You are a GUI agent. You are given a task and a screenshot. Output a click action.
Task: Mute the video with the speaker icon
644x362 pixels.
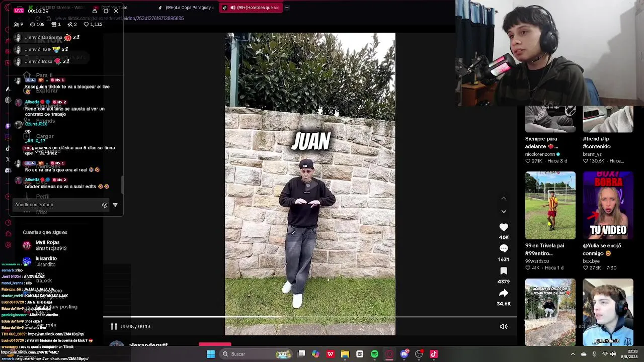click(504, 326)
